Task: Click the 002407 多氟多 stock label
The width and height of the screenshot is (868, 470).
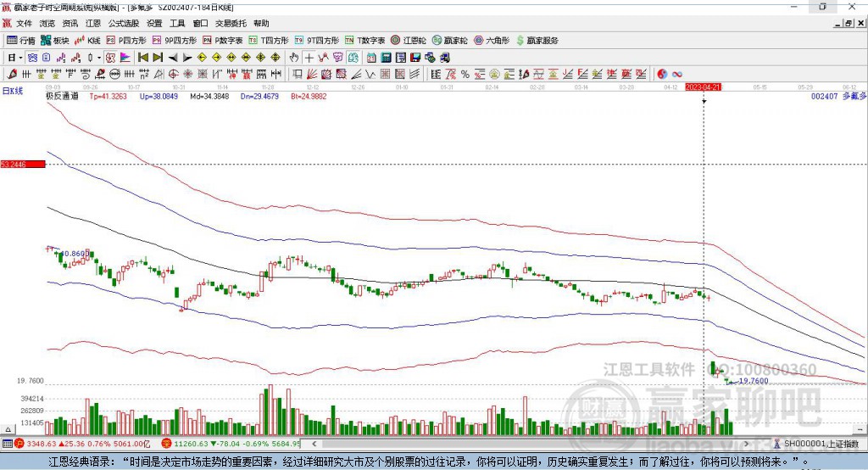Action: click(x=838, y=97)
